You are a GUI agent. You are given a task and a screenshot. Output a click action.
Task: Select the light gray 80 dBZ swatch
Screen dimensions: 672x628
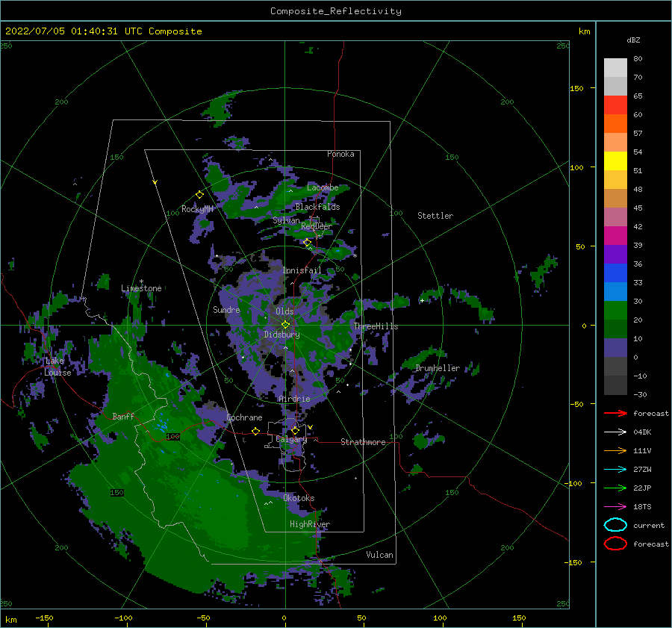coord(615,67)
